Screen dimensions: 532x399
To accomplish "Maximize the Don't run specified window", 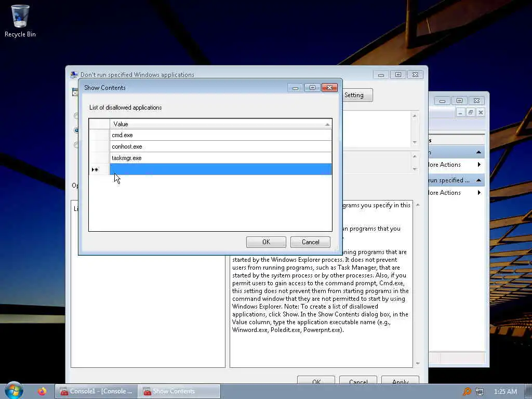I will 398,75.
